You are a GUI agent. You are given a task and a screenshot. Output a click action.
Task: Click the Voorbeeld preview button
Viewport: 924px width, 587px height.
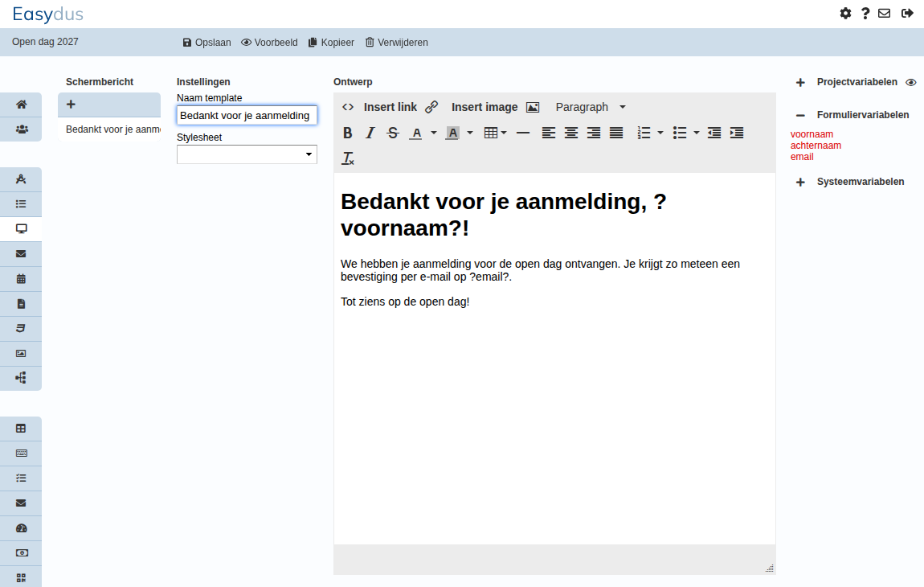coord(269,43)
